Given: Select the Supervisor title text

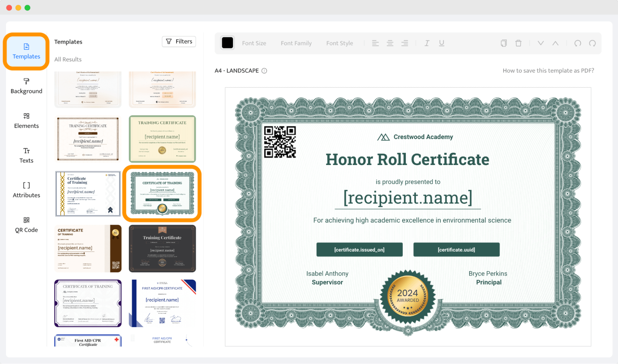Looking at the screenshot, I should 327,282.
